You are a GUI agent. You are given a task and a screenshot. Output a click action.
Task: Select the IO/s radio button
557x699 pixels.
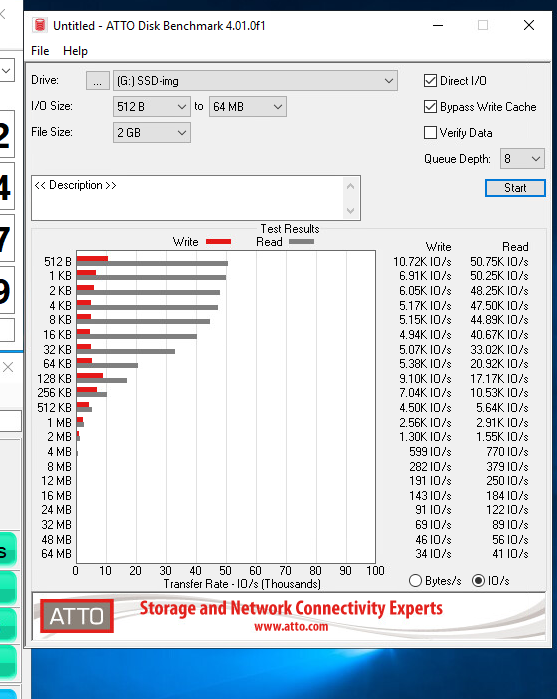479,580
